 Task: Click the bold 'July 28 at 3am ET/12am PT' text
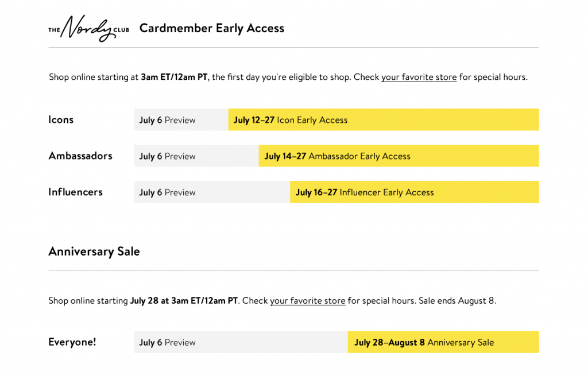[x=184, y=301]
